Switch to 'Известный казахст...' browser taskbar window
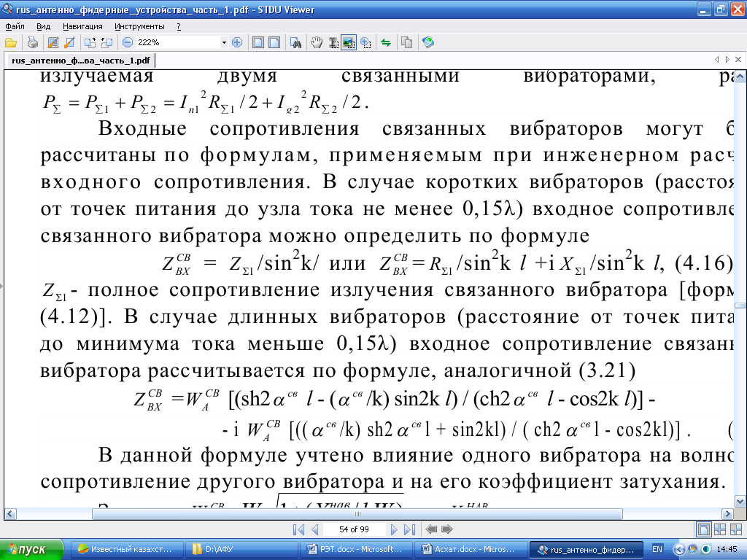The height and width of the screenshot is (560, 747). (x=127, y=549)
